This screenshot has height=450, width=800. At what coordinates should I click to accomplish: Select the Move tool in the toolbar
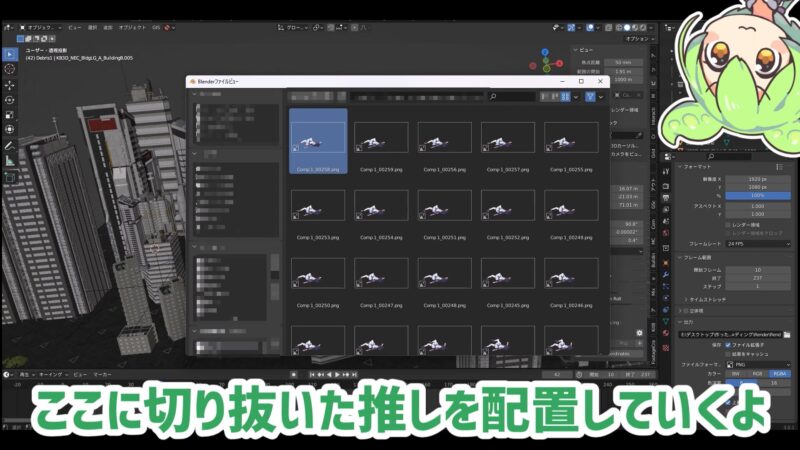pos(9,85)
